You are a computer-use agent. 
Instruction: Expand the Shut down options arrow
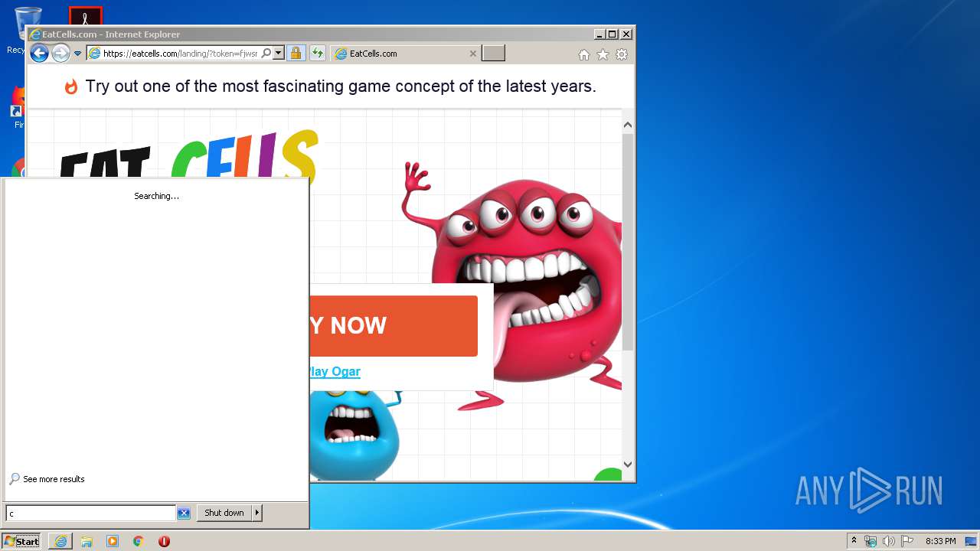pos(257,514)
